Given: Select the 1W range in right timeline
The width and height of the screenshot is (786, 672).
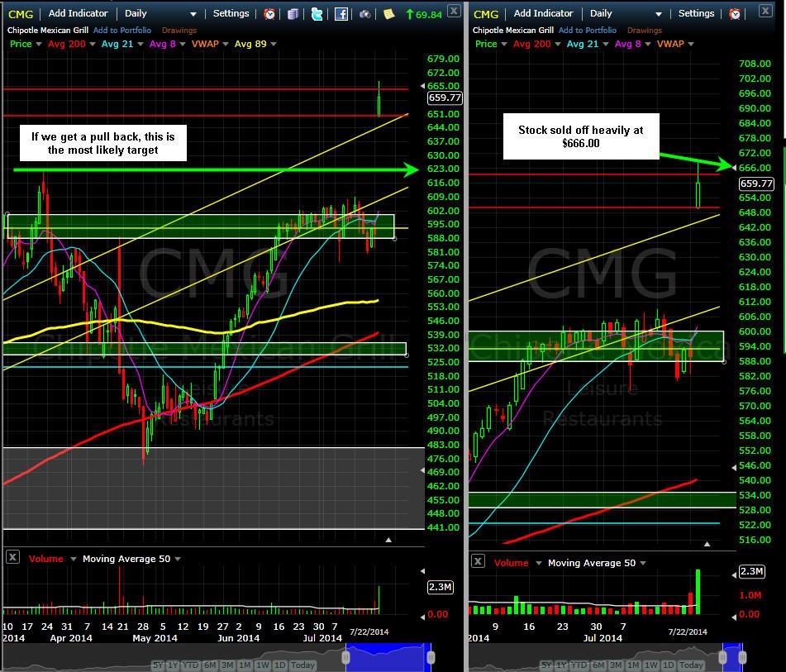Looking at the screenshot, I should (x=650, y=665).
